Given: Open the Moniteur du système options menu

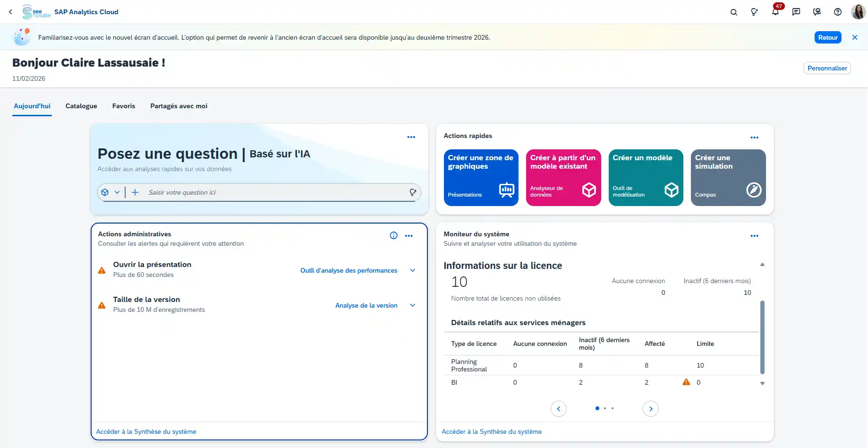Looking at the screenshot, I should (754, 236).
